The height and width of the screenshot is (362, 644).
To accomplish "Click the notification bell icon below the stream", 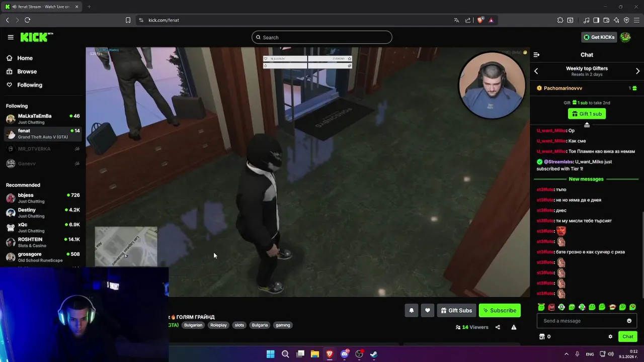I will coord(411,311).
